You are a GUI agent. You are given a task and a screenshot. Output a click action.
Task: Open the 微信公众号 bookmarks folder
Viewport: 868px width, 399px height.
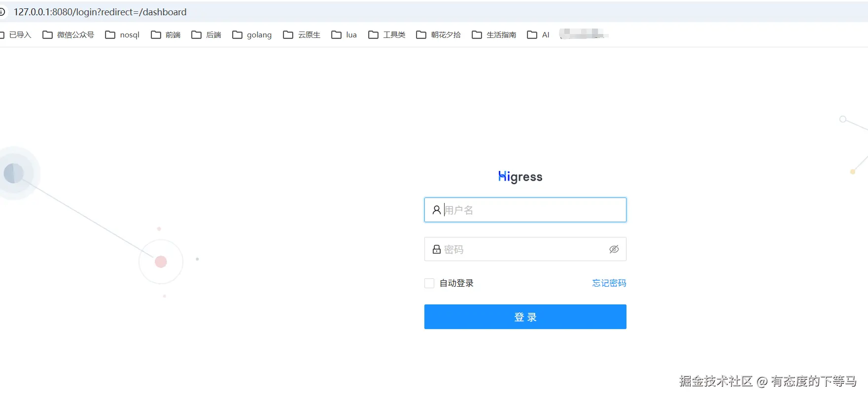click(x=68, y=35)
